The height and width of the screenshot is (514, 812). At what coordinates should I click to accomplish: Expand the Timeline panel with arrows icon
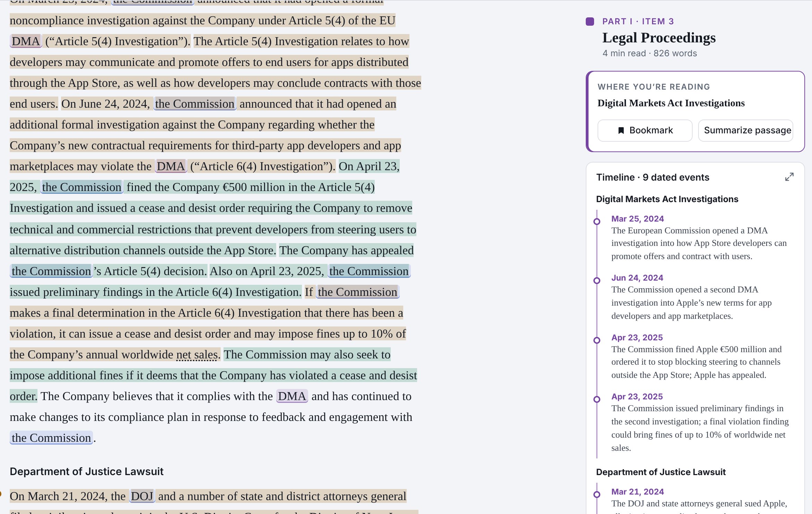(789, 177)
